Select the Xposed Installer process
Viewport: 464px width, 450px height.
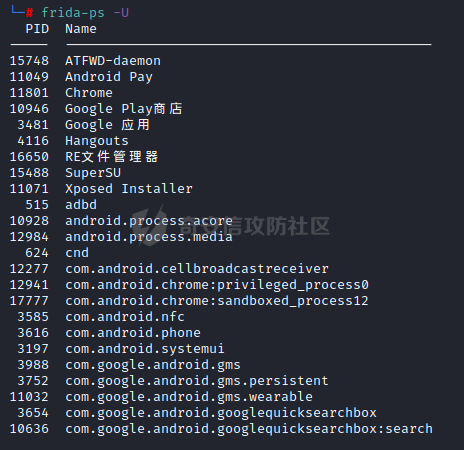[129, 189]
